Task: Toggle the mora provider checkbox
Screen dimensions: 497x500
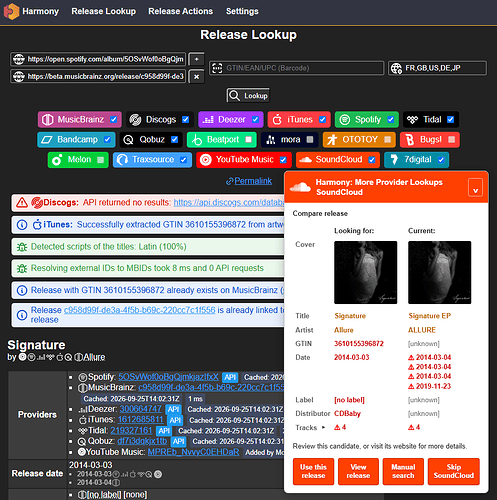Action: 310,139
